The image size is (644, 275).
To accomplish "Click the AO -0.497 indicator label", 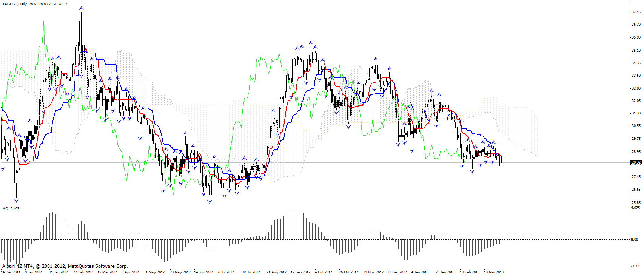I will click(11, 209).
